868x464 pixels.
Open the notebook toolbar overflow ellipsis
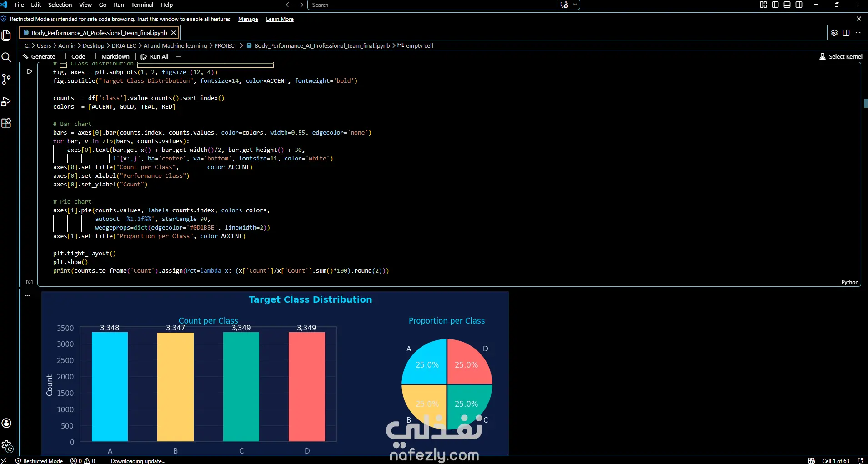[179, 56]
